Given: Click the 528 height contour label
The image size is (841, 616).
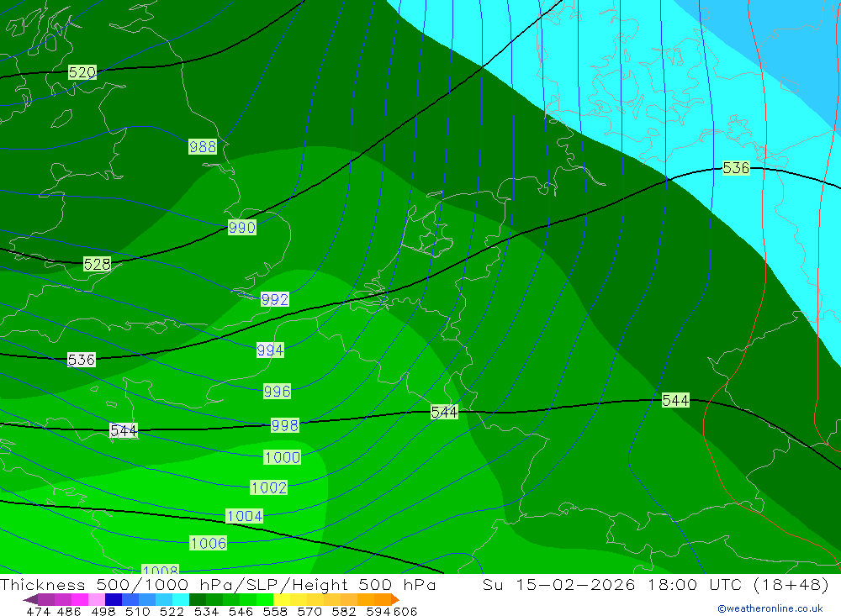Looking at the screenshot, I should click(x=97, y=265).
